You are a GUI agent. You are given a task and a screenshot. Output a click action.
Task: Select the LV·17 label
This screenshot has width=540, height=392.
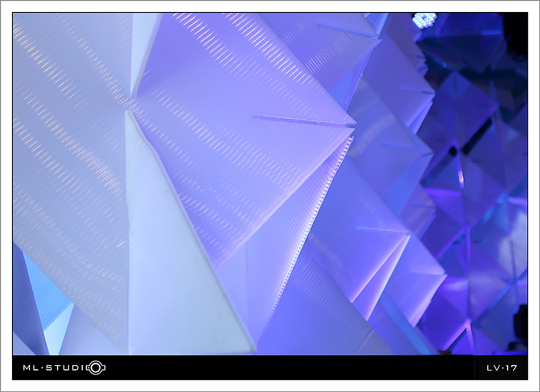click(x=502, y=368)
